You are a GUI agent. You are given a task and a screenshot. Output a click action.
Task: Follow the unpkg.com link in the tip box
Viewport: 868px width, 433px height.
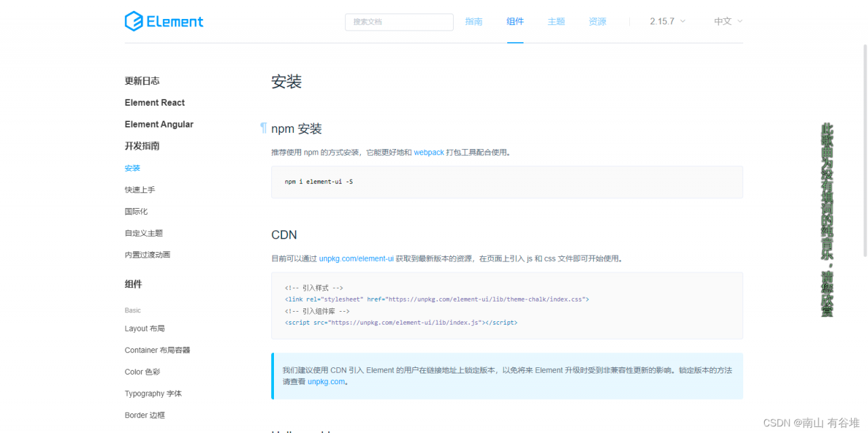tap(326, 382)
